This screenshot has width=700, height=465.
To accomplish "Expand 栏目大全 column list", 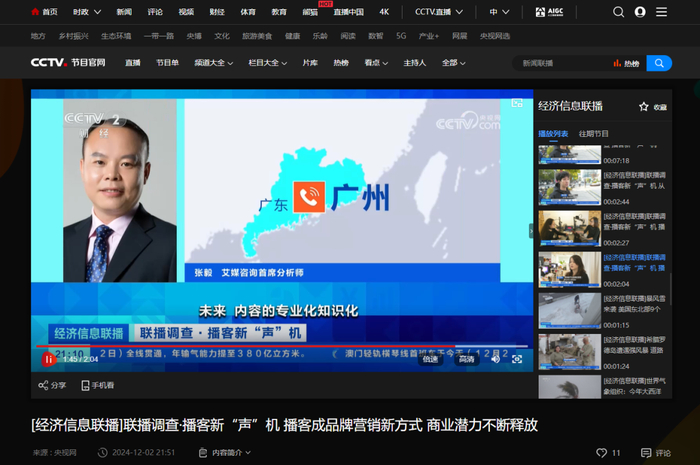I will (x=268, y=63).
